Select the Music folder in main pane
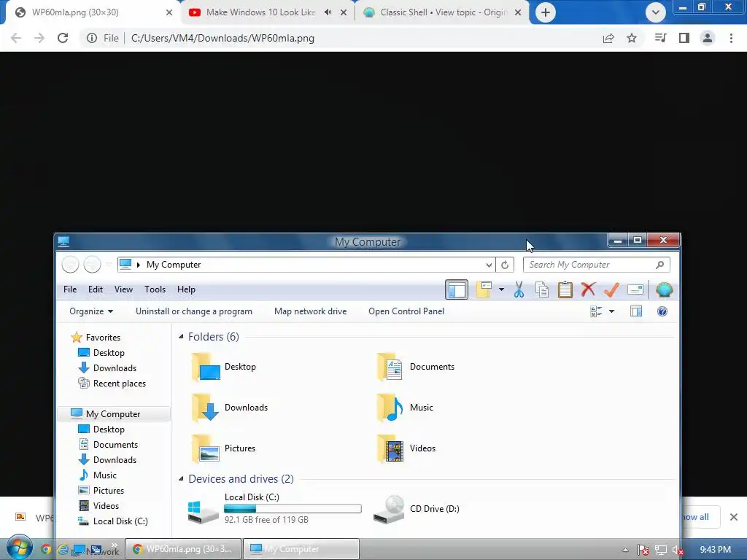 click(404, 408)
